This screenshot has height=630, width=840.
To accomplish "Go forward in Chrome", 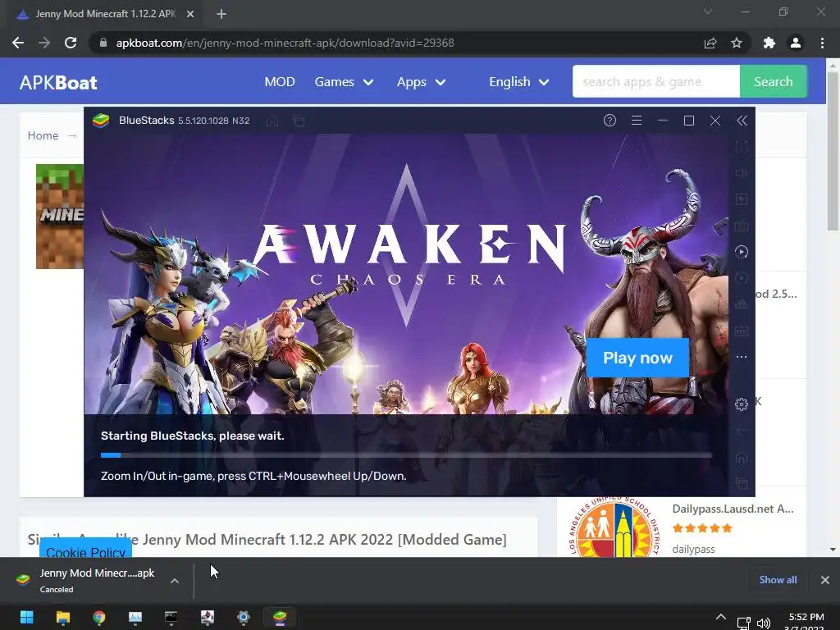I will coord(44,43).
